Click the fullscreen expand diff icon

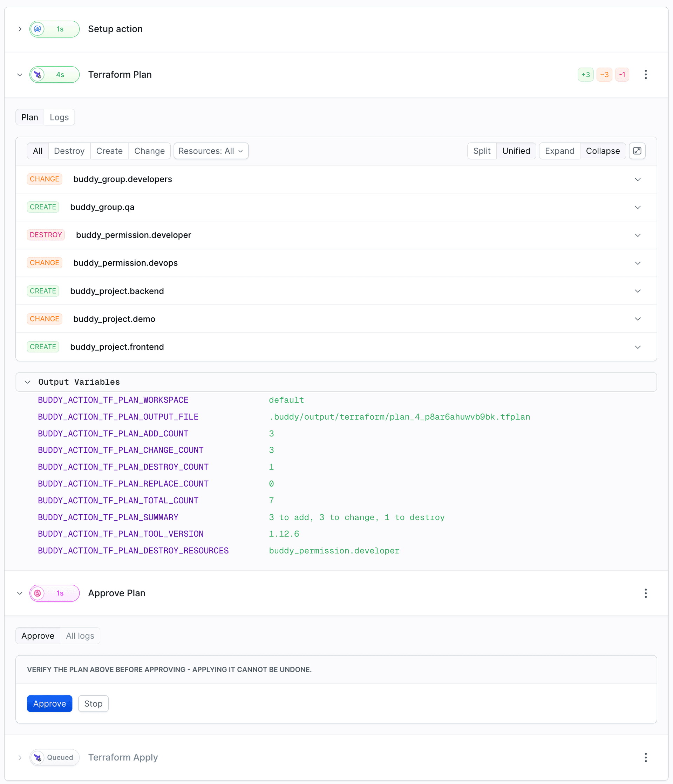point(637,151)
